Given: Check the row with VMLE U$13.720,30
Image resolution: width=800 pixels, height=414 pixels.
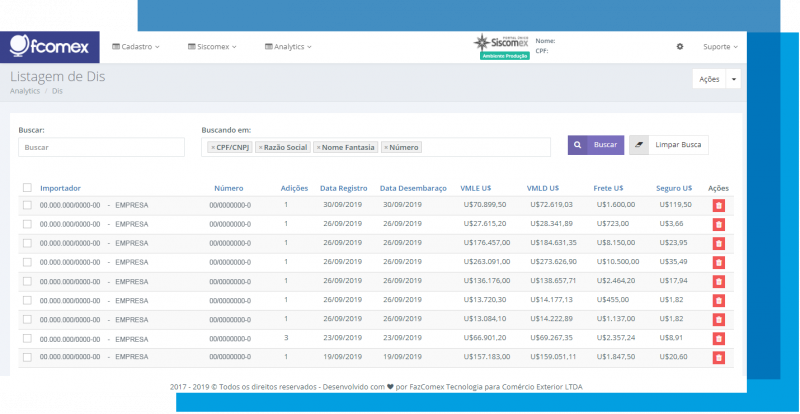Looking at the screenshot, I should coord(27,300).
